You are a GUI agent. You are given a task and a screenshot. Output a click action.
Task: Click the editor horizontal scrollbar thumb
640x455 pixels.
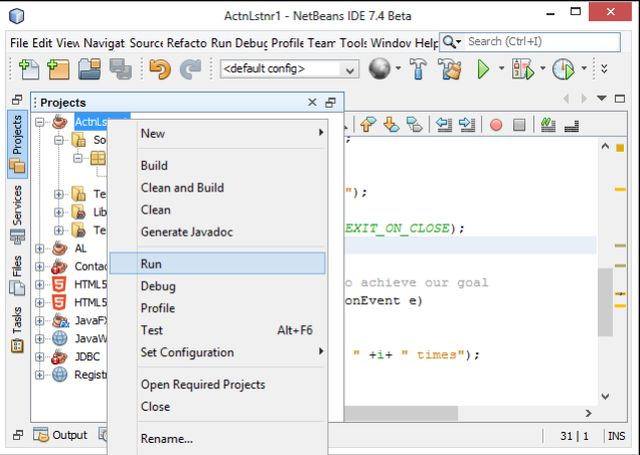tap(400, 413)
